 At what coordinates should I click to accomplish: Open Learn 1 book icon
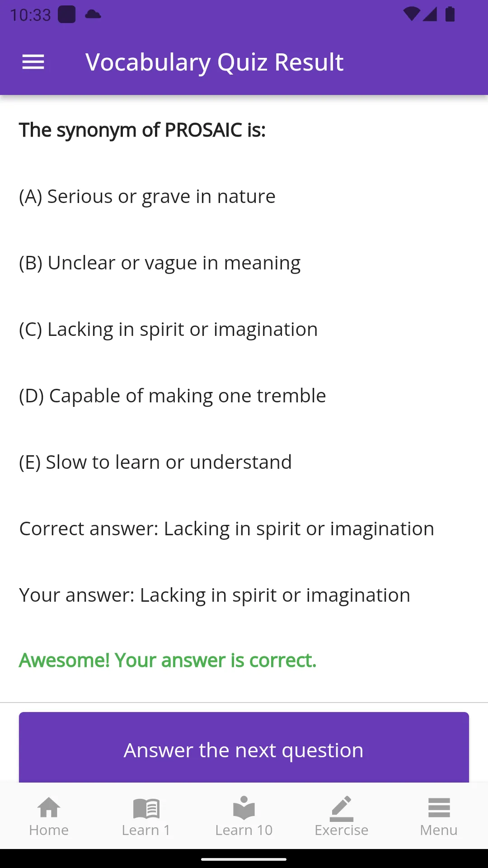click(x=146, y=808)
